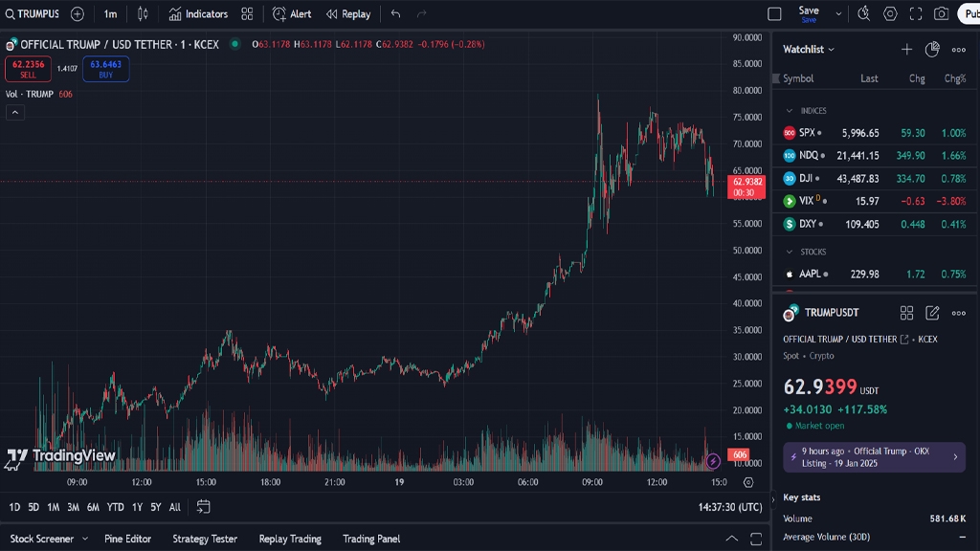Screen dimensions: 980x551
Task: Select SPX in the watchlist
Action: click(x=875, y=133)
